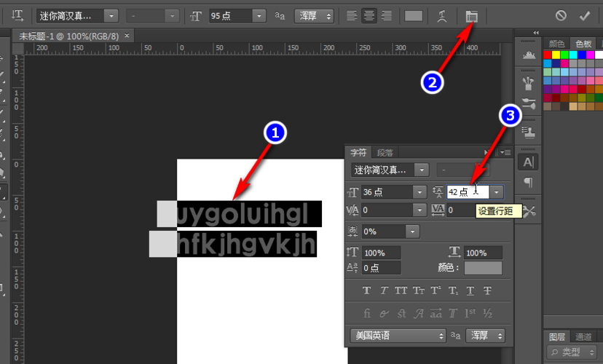
Task: Toggle Faux Bold in Character panel
Action: click(x=366, y=290)
